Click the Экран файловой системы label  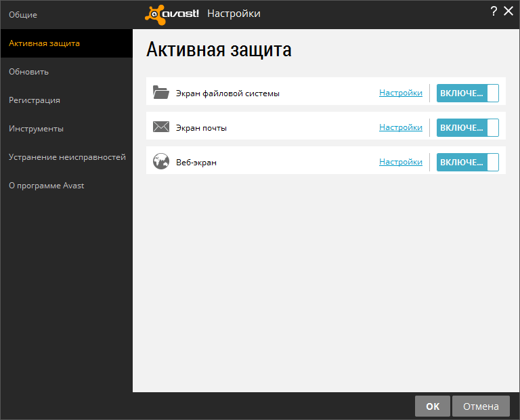(x=227, y=93)
